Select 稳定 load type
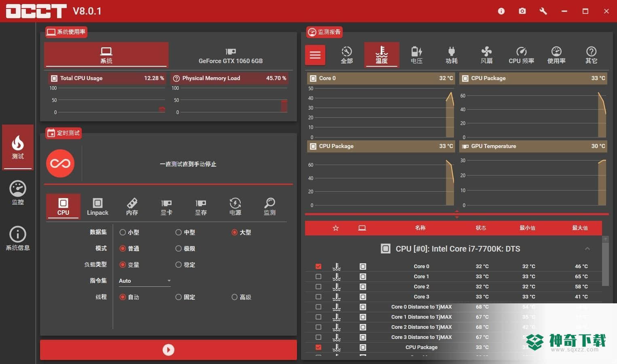 (x=185, y=265)
